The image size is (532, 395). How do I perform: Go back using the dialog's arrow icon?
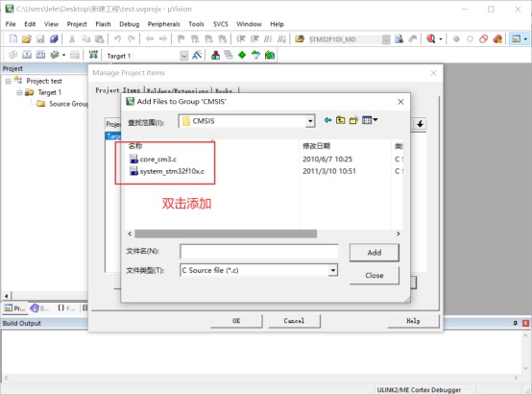point(327,120)
